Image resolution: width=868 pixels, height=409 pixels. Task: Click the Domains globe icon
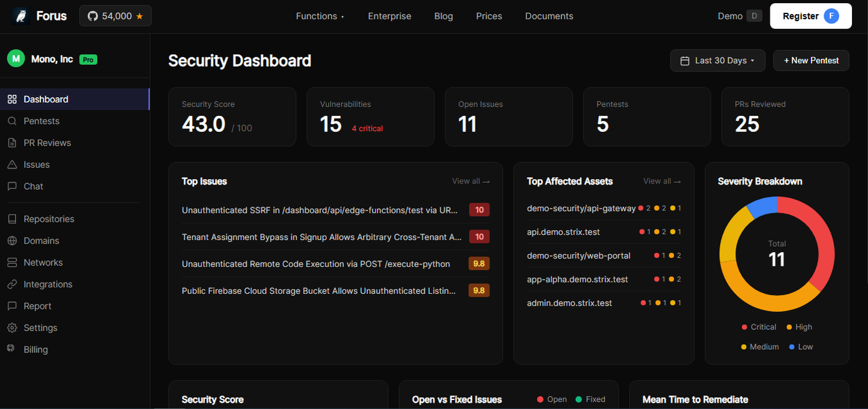tap(12, 241)
